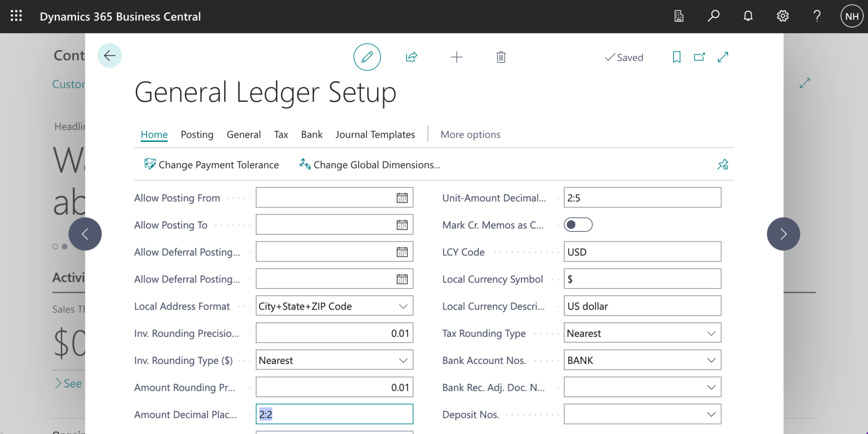Toggle Mark Cr. Memos as Corrections switch
This screenshot has width=868, height=434.
(578, 225)
